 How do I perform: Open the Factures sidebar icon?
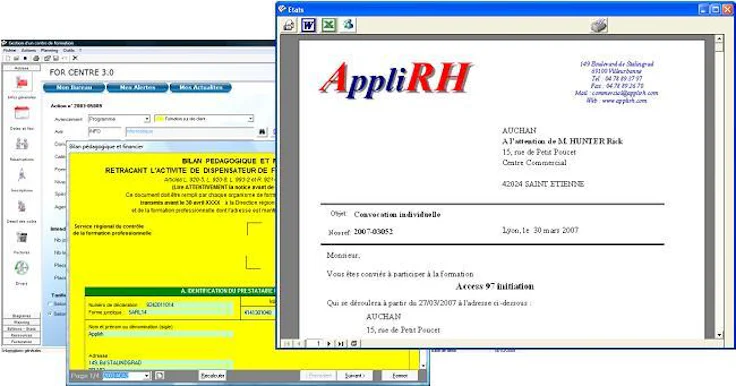tap(22, 237)
